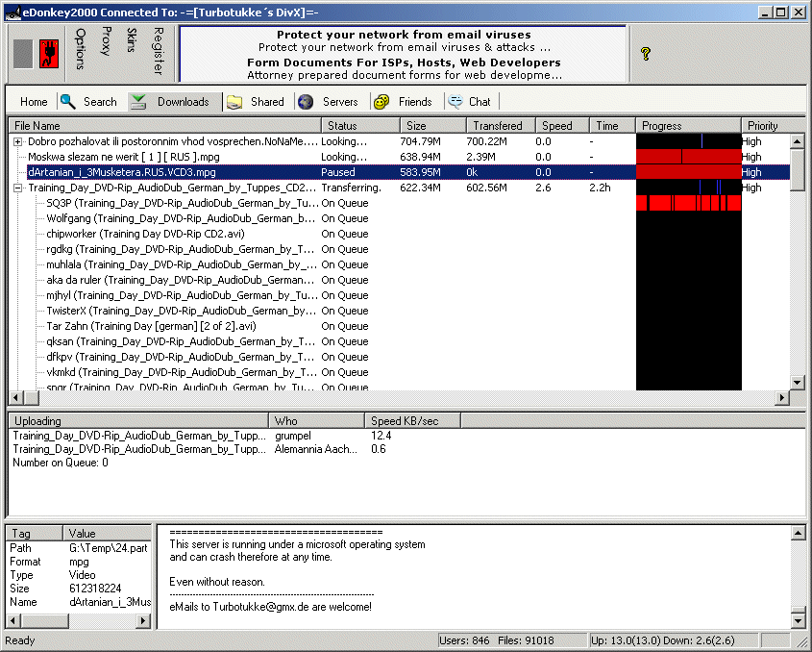Click the magnifying glass Search icon

tap(68, 101)
